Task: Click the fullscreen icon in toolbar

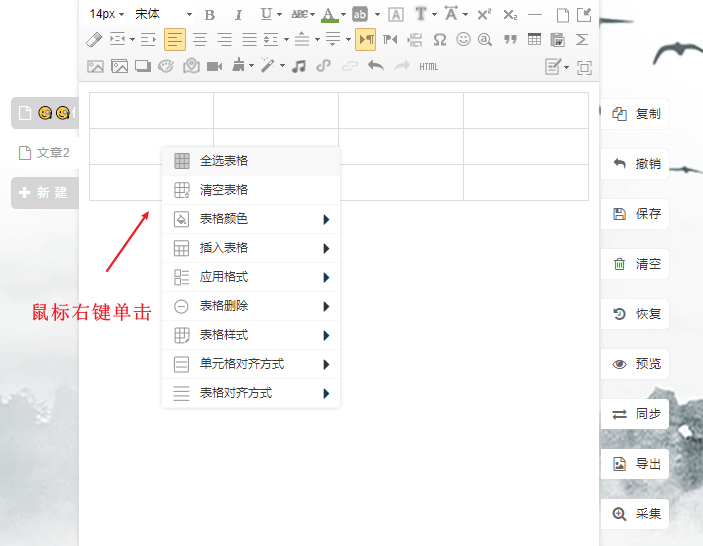Action: point(584,67)
